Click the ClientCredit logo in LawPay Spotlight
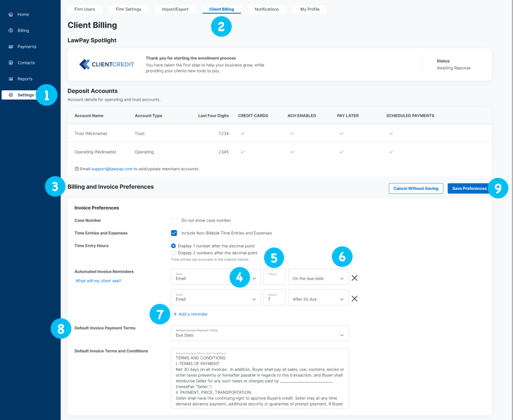513x420 pixels. point(106,64)
